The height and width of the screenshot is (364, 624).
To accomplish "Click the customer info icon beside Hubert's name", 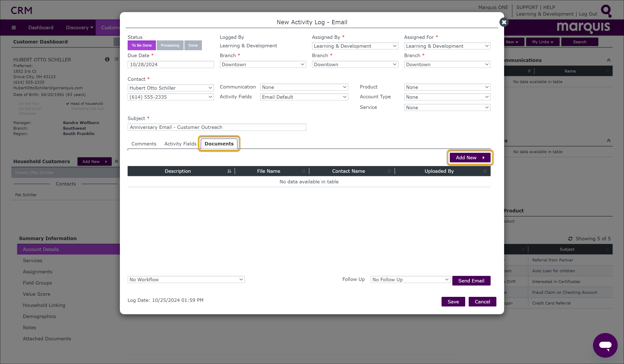I will coord(107,59).
